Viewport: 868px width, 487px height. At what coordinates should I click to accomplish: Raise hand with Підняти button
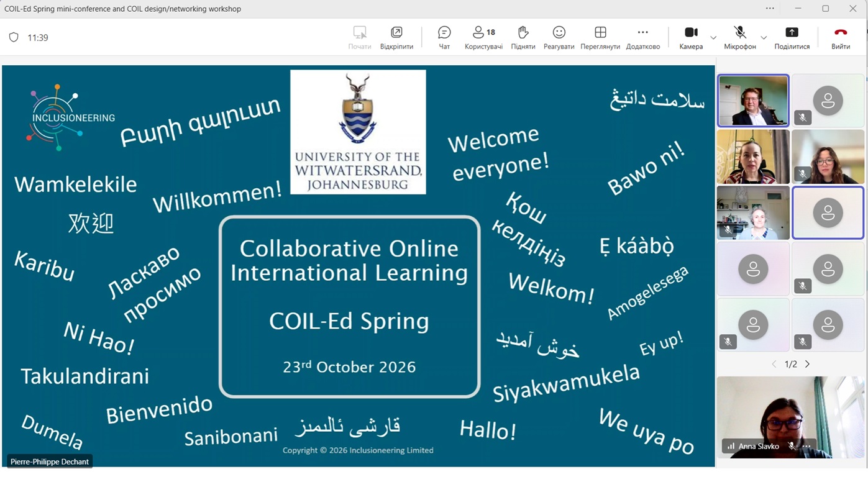[523, 38]
